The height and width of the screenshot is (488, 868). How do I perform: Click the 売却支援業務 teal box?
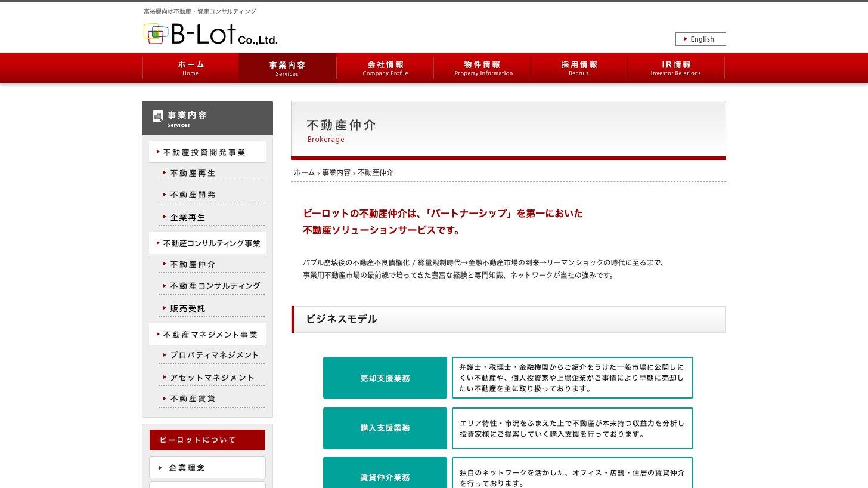(385, 378)
